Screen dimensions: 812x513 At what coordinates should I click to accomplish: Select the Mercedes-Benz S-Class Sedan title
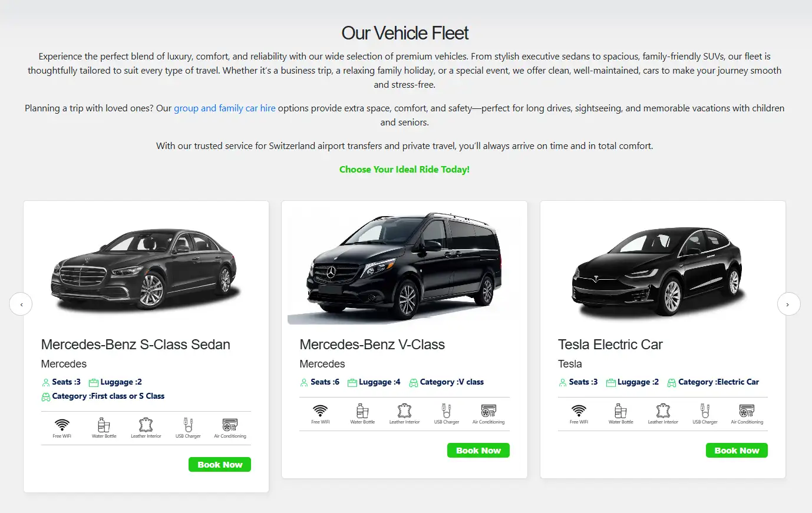pyautogui.click(x=136, y=345)
